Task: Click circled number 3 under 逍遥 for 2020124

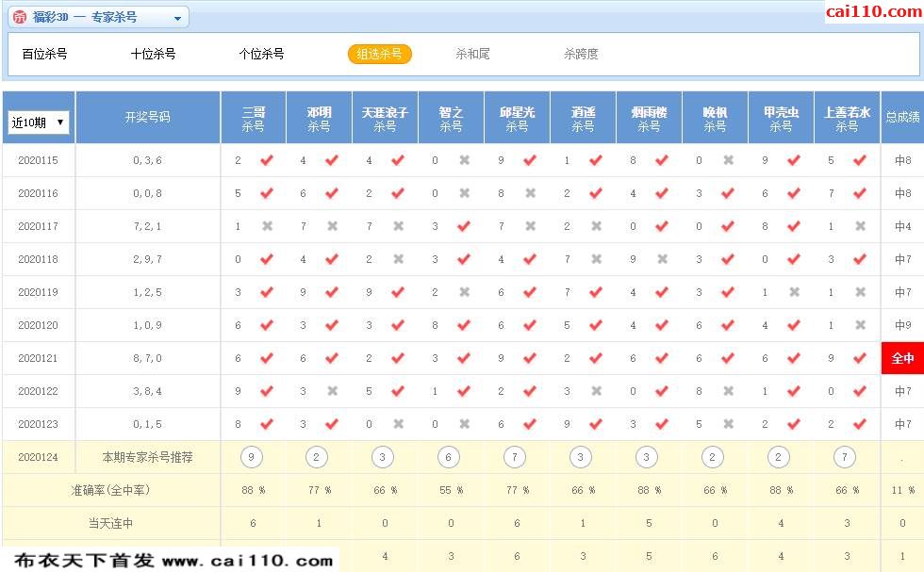Action: point(581,457)
